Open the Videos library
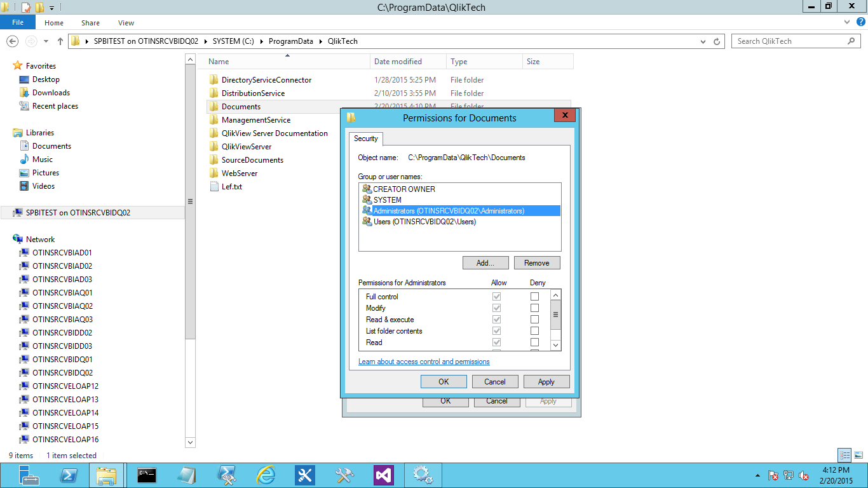Viewport: 868px width, 488px height. click(x=43, y=186)
